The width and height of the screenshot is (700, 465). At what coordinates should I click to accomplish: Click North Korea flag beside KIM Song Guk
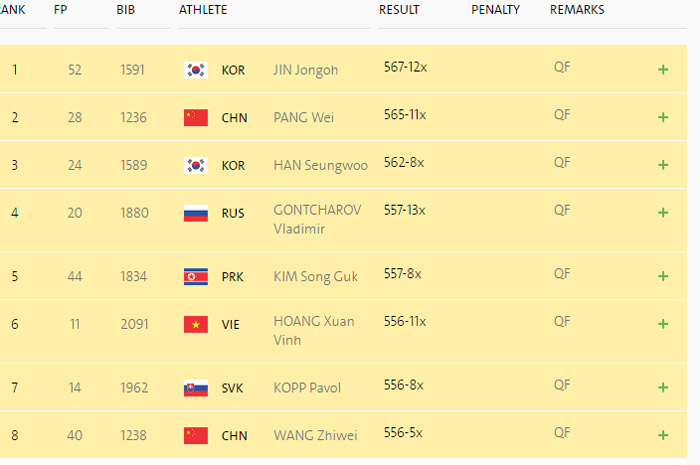pyautogui.click(x=195, y=276)
